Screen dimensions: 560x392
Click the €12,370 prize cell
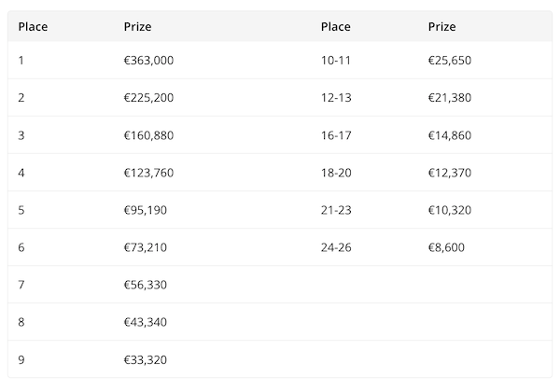pyautogui.click(x=450, y=173)
